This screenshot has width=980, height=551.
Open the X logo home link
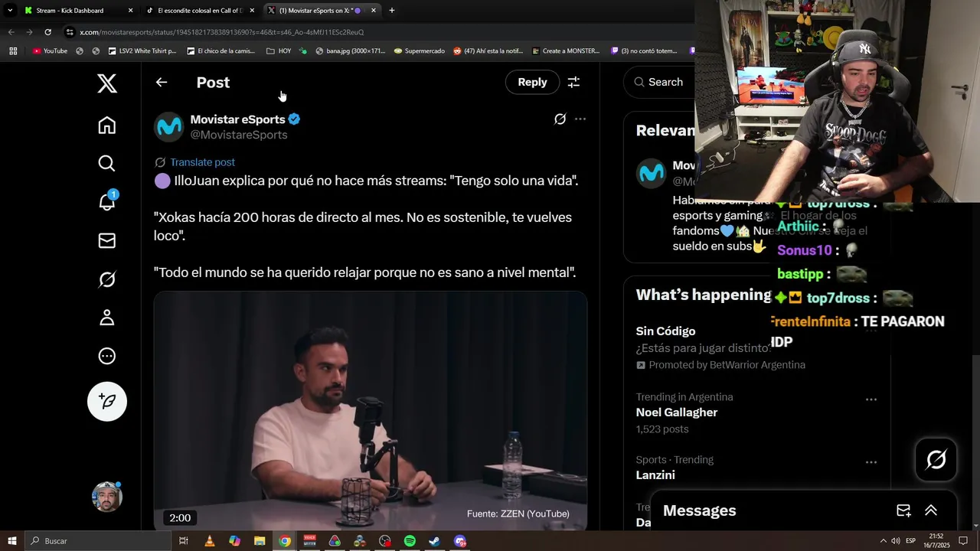pos(107,83)
